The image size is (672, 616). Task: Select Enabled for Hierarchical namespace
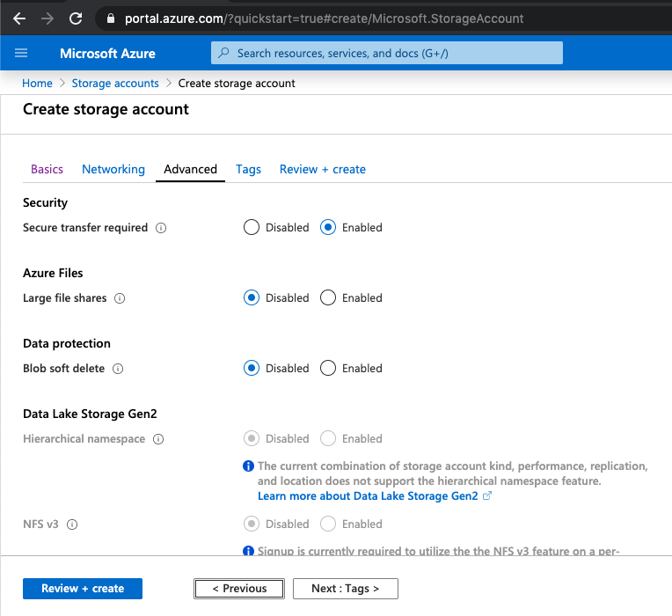point(328,438)
